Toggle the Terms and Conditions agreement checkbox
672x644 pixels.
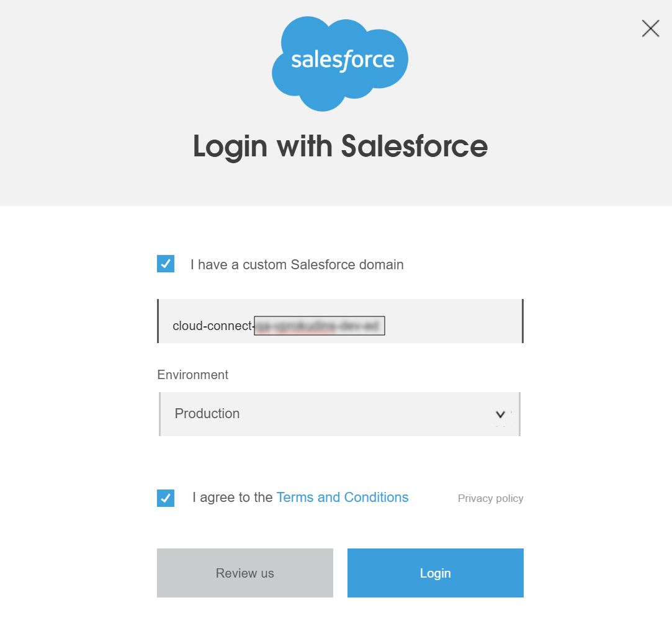(x=166, y=498)
